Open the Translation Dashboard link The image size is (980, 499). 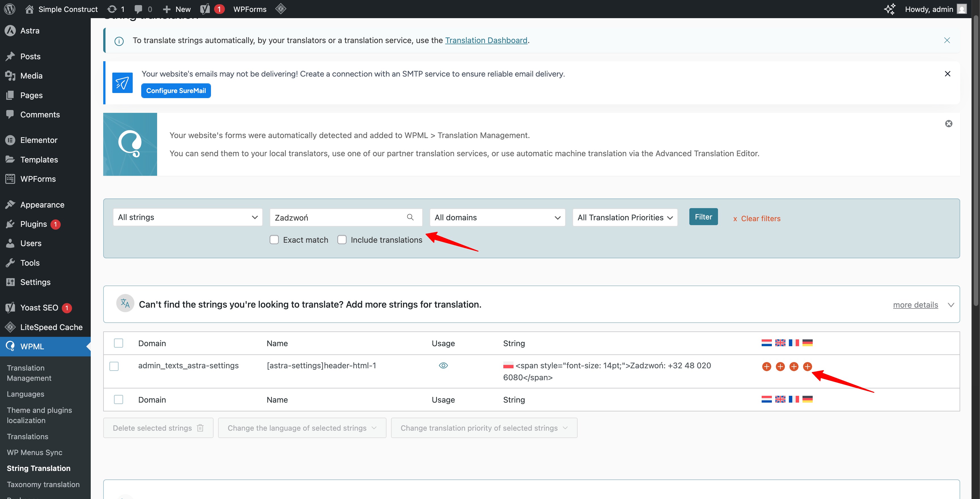click(486, 40)
